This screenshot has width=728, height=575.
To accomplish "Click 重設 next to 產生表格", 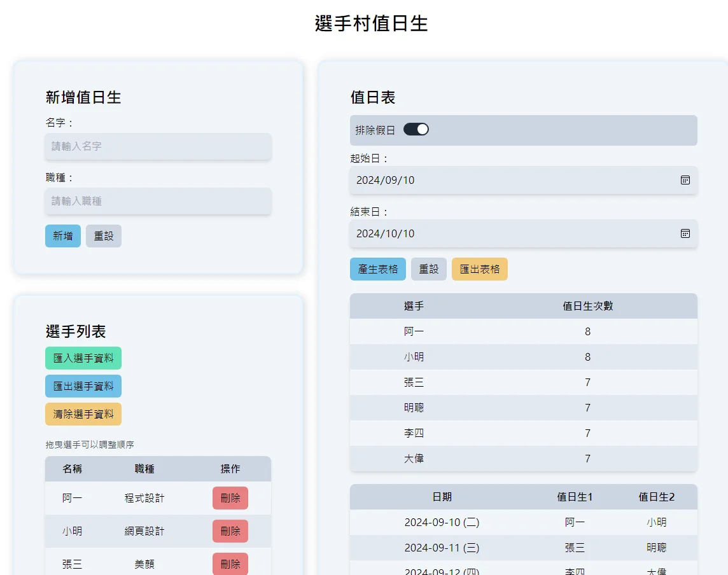I will 428,269.
